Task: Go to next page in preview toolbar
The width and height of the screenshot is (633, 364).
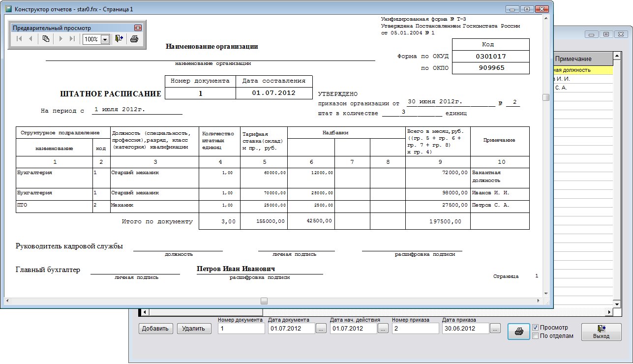Action: point(61,39)
